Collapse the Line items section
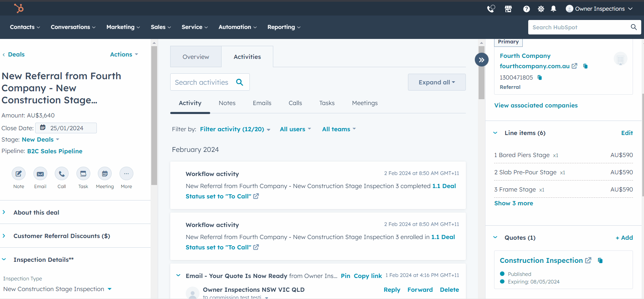Screen dimensions: 644x299 [x=495, y=133]
